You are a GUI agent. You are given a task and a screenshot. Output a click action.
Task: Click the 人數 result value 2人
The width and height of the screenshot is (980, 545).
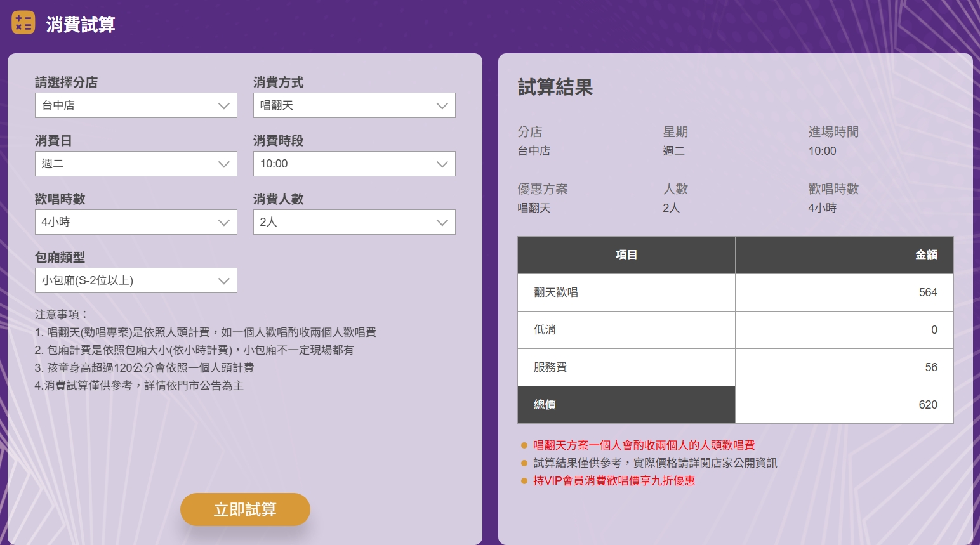click(672, 208)
